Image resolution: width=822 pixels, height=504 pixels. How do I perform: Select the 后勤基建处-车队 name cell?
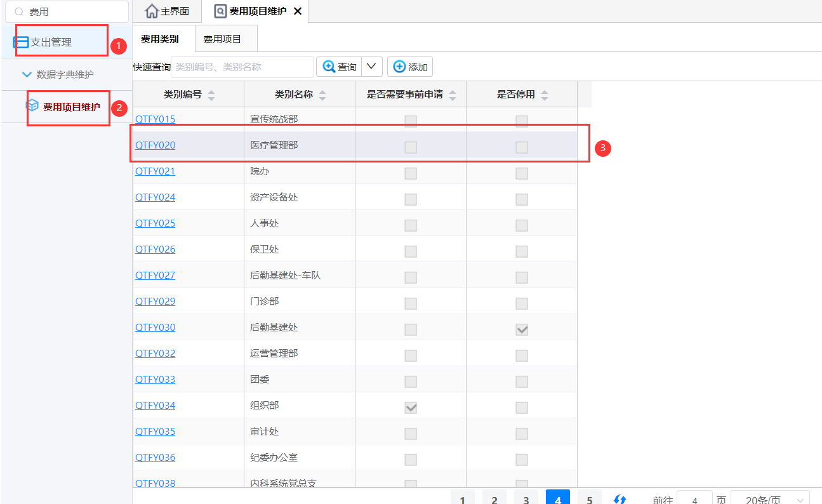[300, 275]
